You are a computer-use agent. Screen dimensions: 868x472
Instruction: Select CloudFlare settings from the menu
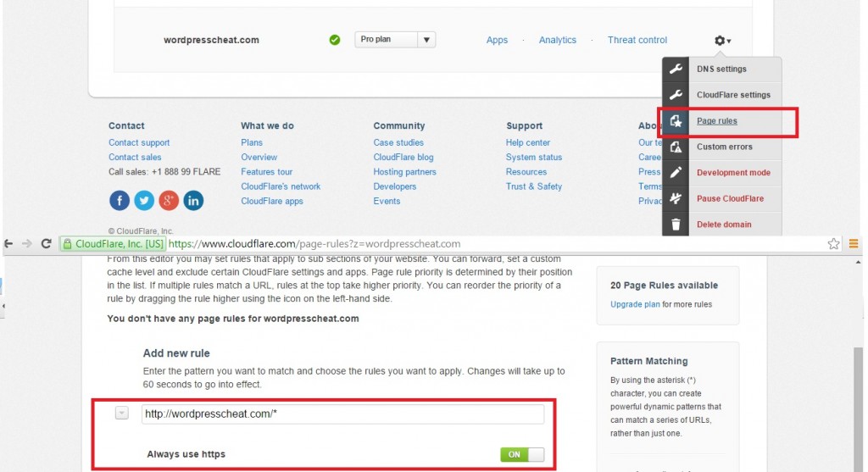(733, 95)
